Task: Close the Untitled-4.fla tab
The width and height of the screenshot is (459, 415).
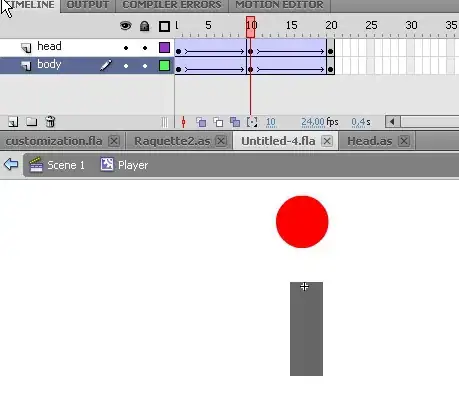Action: (327, 141)
